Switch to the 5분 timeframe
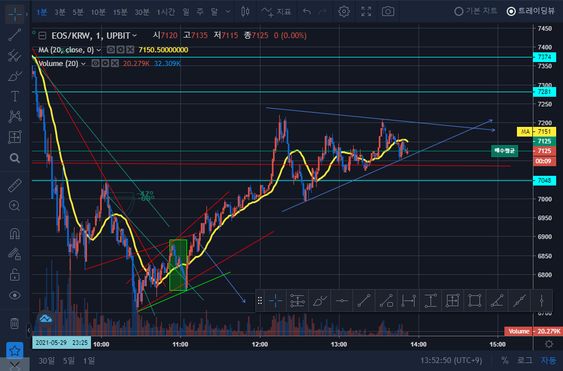 tap(78, 12)
